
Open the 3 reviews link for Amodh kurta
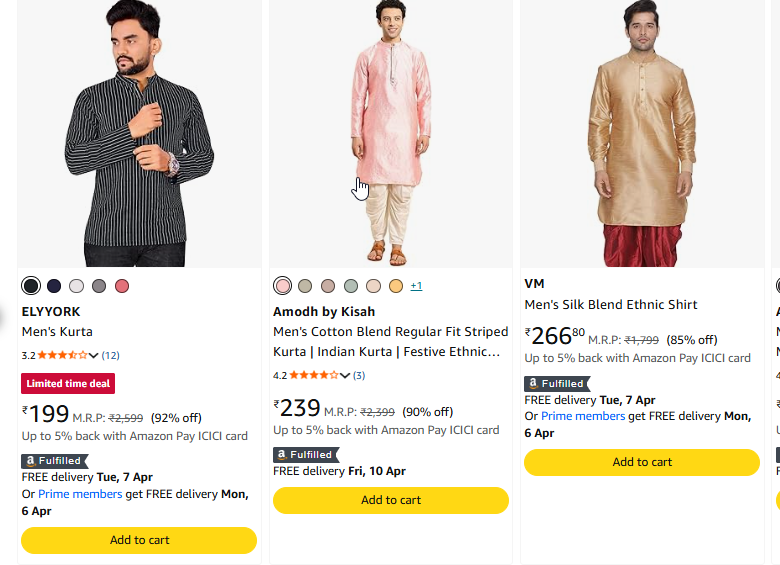click(x=359, y=376)
